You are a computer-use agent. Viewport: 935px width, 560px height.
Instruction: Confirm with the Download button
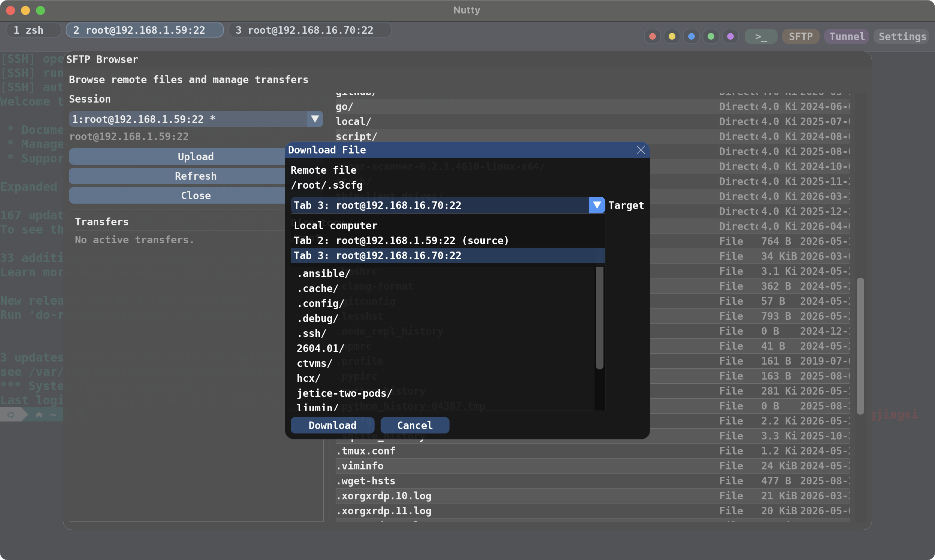[x=332, y=425]
